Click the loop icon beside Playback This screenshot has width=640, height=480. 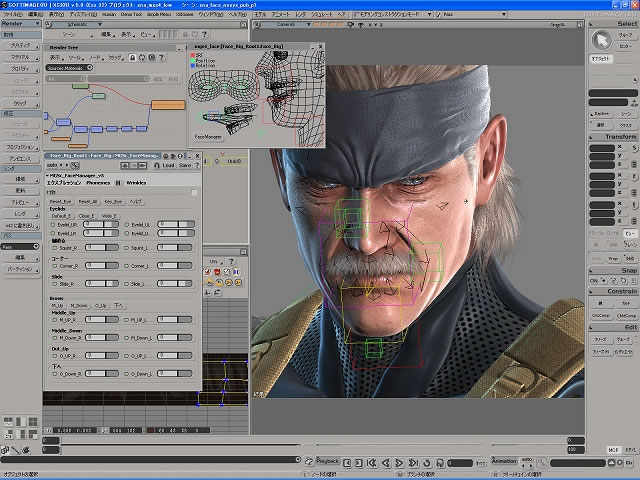pos(309,461)
